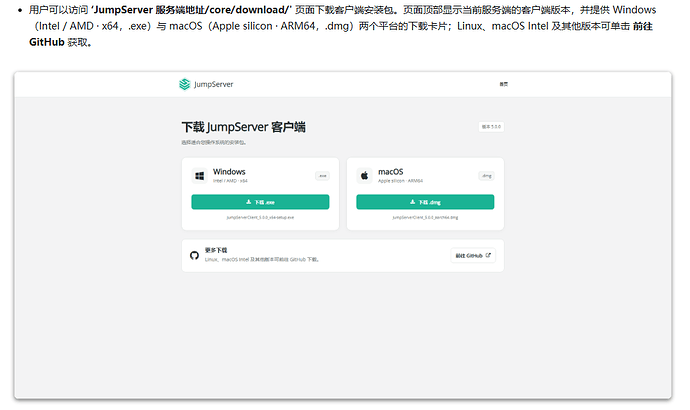Click the JumpServer logo icon

184,84
